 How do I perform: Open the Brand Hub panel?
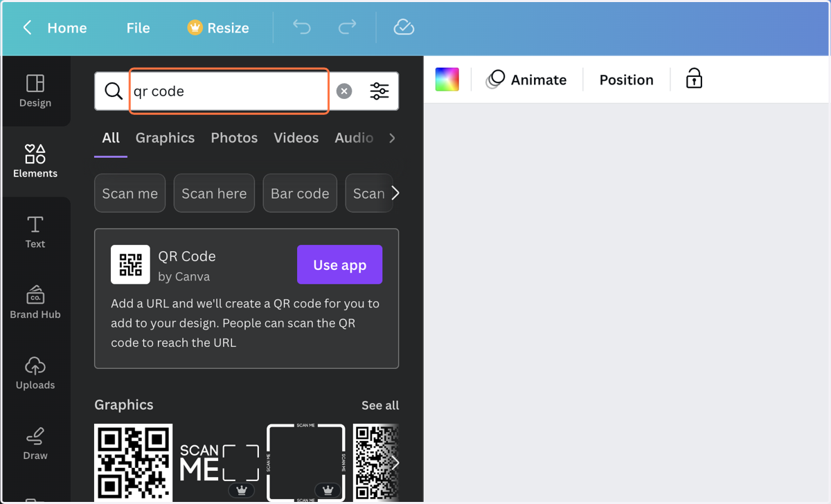(35, 303)
